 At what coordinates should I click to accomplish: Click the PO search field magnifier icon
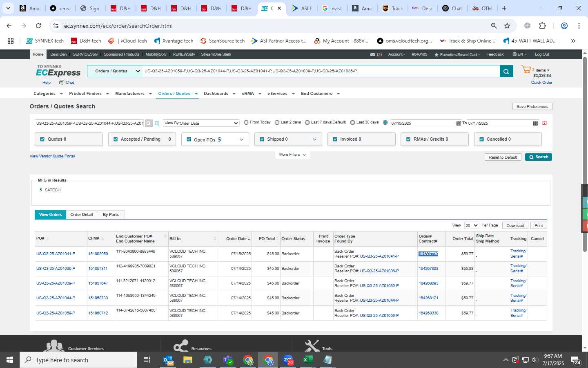tap(149, 123)
